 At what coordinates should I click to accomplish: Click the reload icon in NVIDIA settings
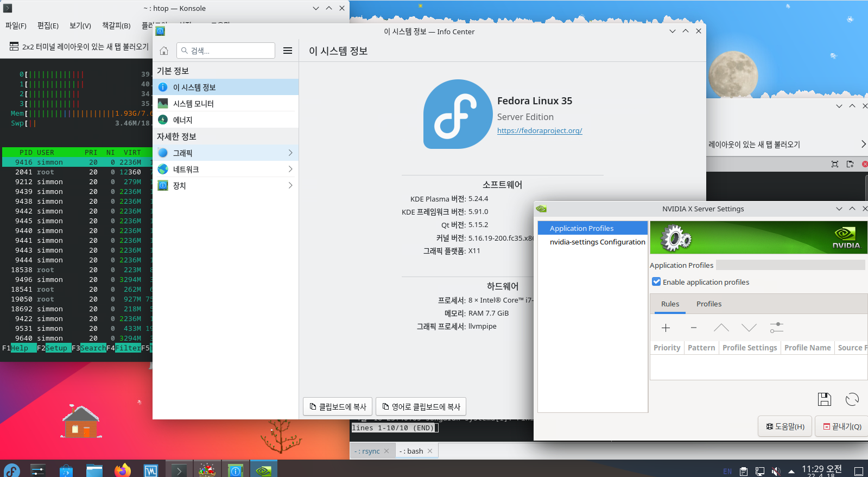[x=852, y=399]
